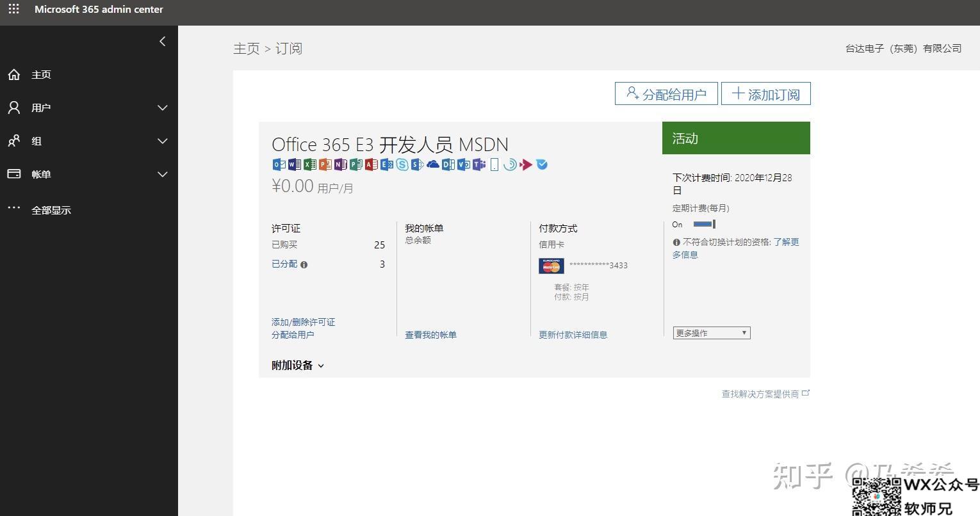This screenshot has width=980, height=516.
Task: Click the Outlook app icon
Action: [x=279, y=165]
